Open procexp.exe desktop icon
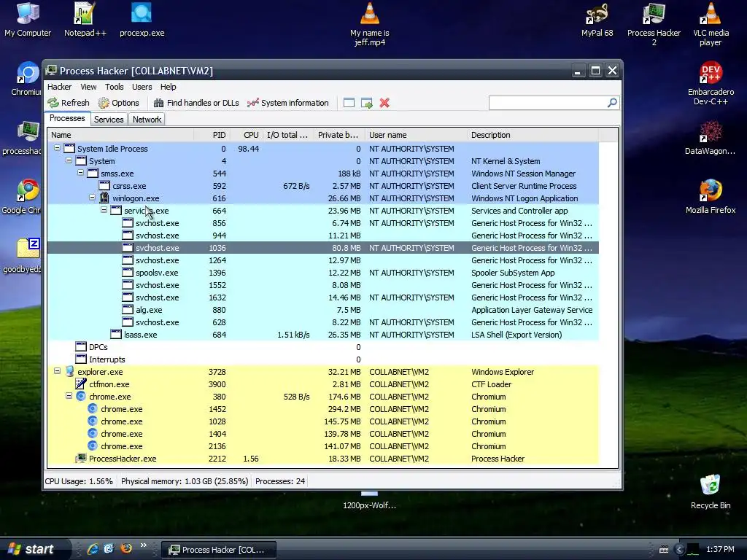Image resolution: width=747 pixels, height=560 pixels. coord(142,20)
